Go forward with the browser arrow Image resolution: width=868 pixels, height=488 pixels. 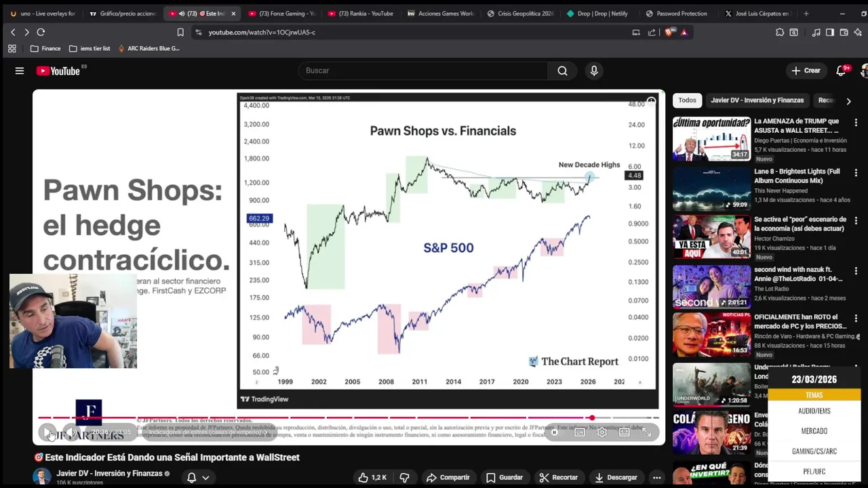tap(26, 32)
